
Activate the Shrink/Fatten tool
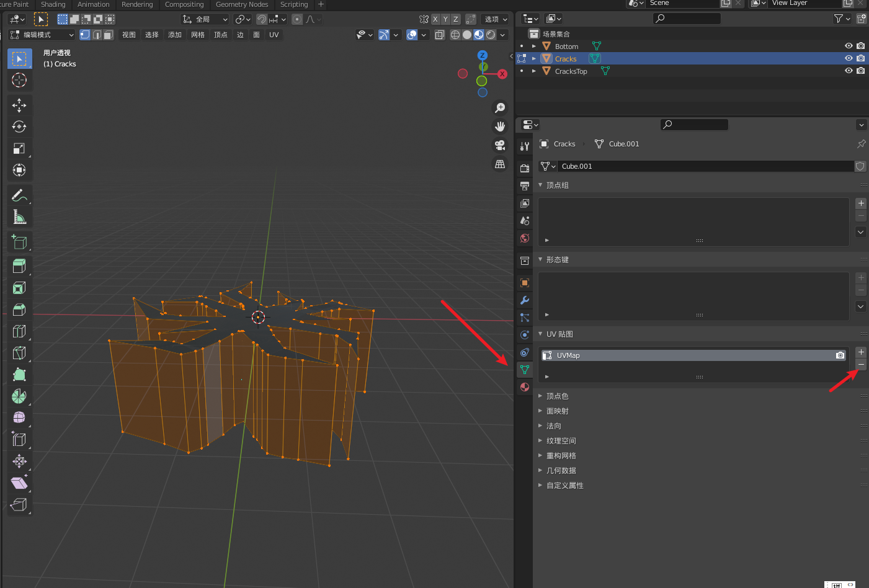tap(19, 461)
